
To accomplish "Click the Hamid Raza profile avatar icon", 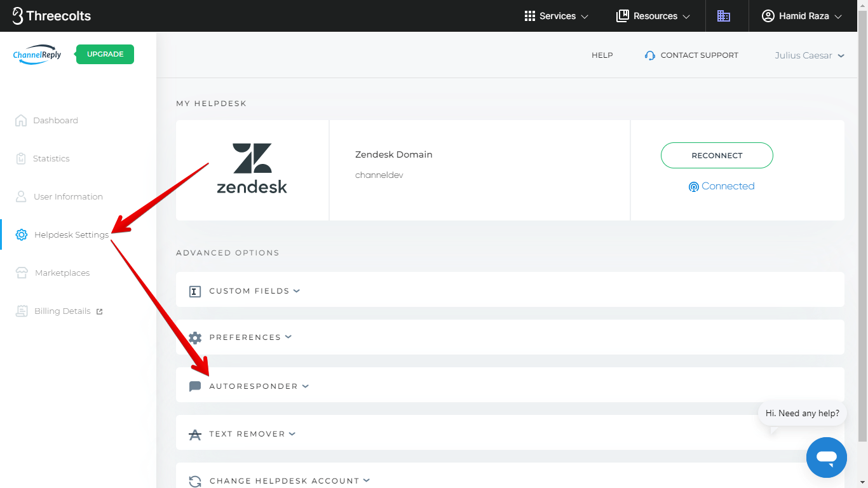I will (x=768, y=16).
